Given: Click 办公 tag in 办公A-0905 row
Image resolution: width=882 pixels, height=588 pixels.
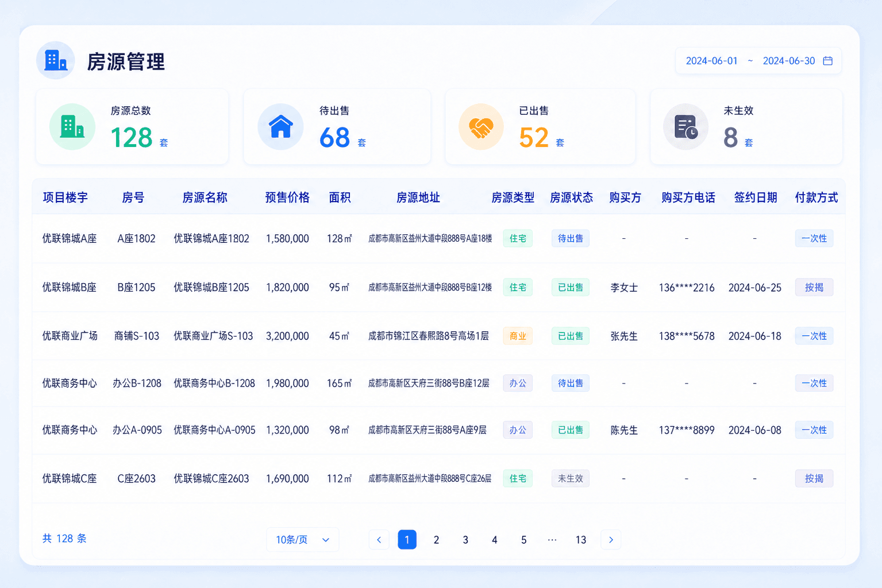Looking at the screenshot, I should coord(518,430).
